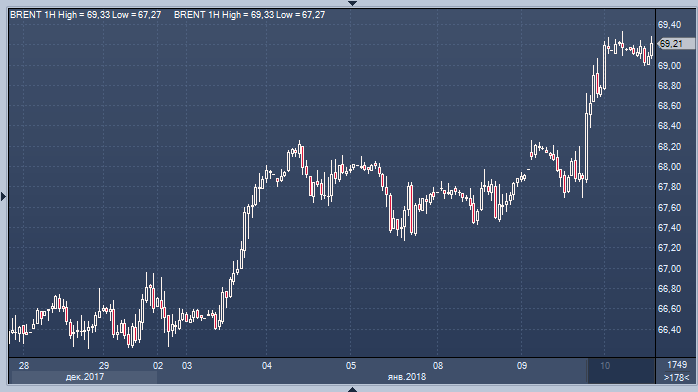698x392 pixels.
Task: Select date 08 on the time axis
Action: pos(438,366)
